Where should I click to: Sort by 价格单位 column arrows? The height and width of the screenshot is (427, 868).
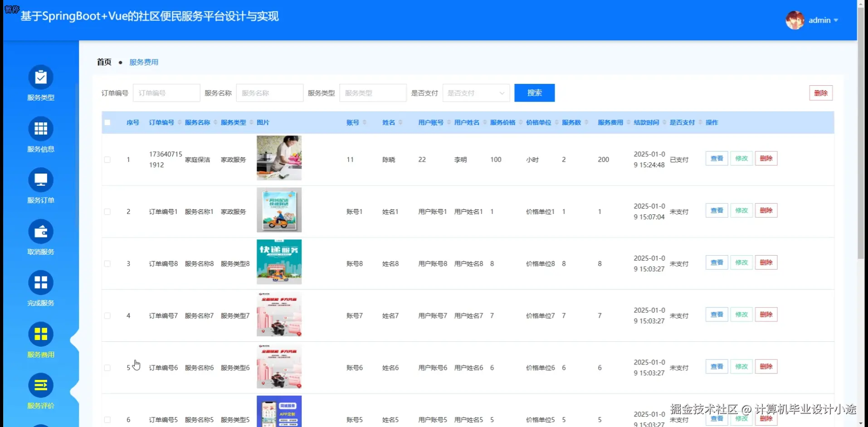tap(556, 122)
